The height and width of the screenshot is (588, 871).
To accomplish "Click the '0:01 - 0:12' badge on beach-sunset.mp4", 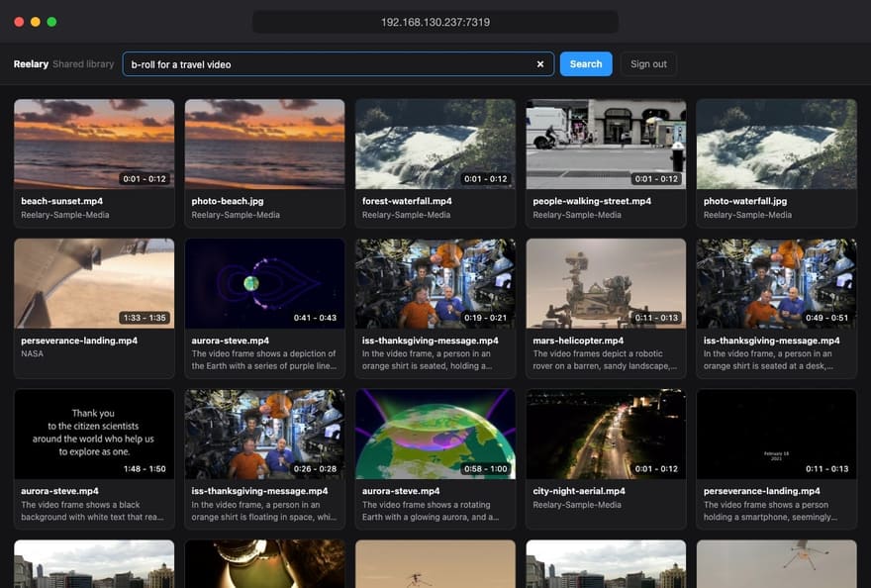I will point(145,179).
